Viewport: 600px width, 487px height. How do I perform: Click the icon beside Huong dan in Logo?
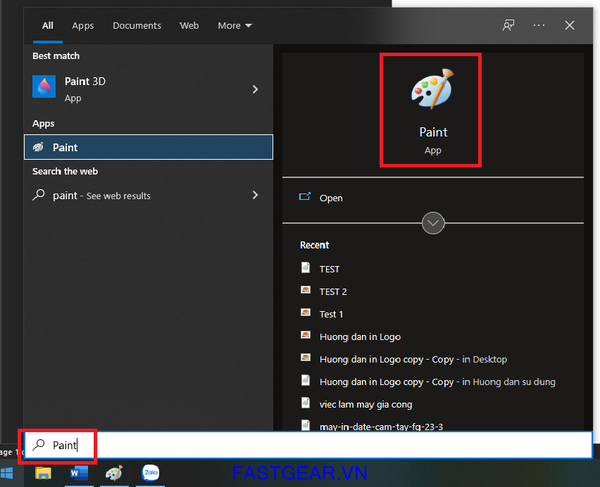click(x=305, y=335)
